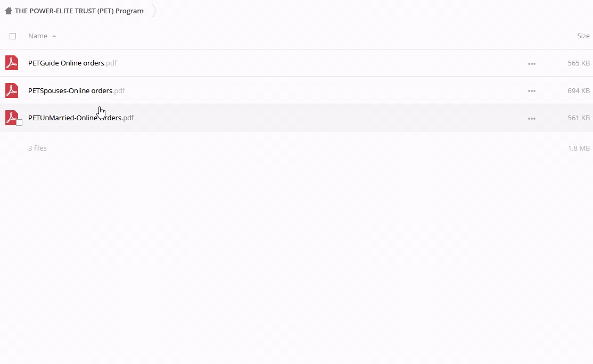
Task: Toggle name sort direction arrow
Action: 54,36
